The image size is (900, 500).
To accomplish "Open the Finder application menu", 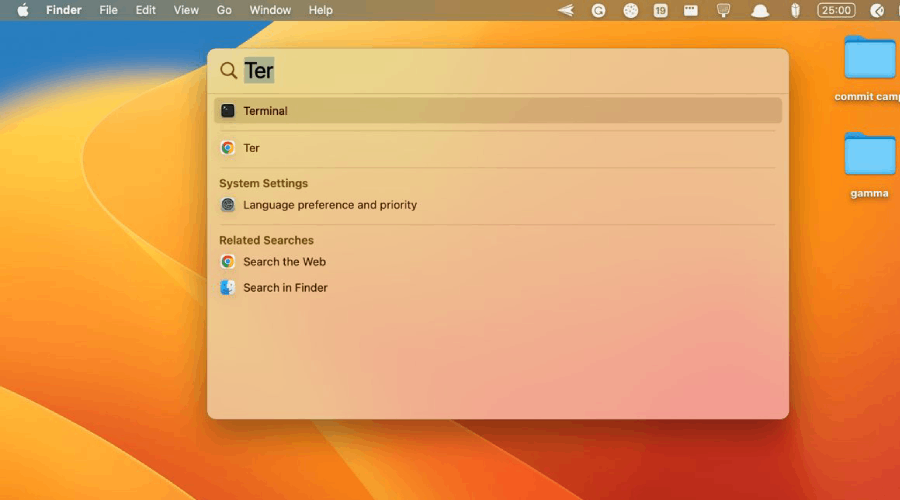I will pyautogui.click(x=64, y=10).
